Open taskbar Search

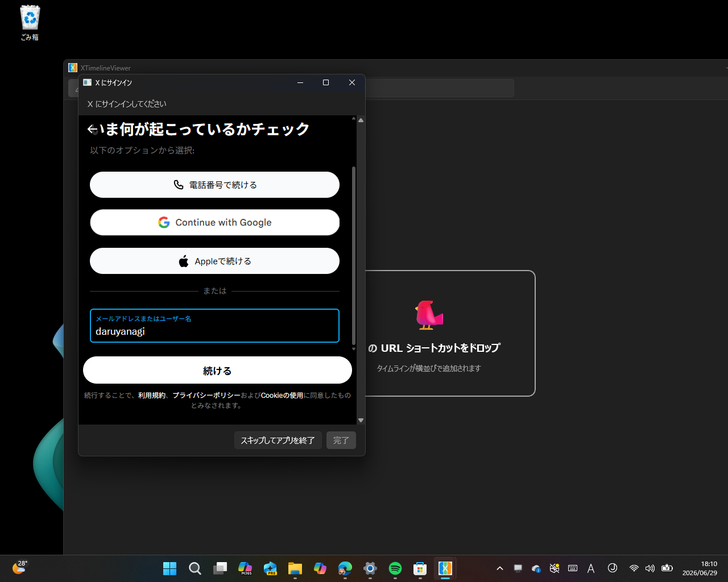pos(195,568)
